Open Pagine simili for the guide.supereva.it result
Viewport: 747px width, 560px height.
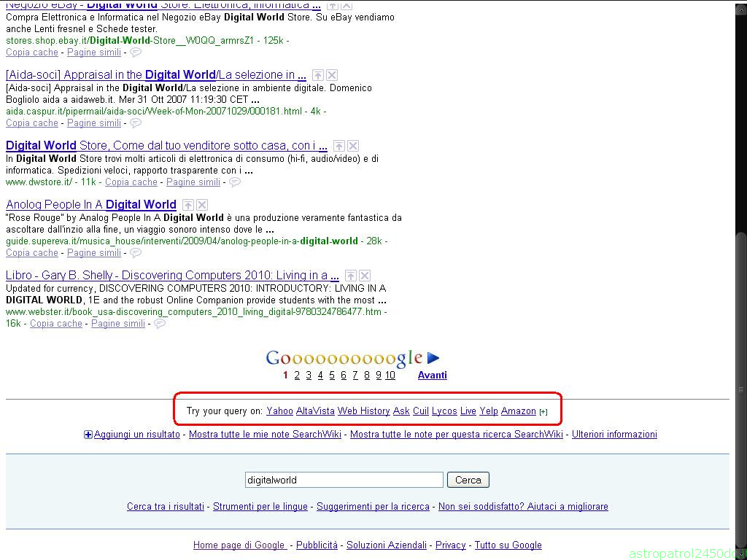pos(94,253)
